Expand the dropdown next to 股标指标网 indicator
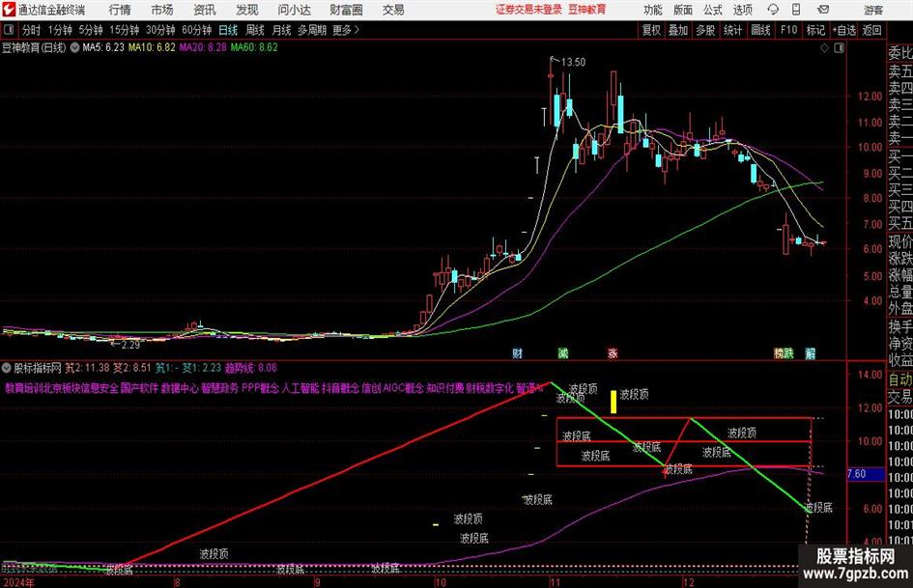This screenshot has height=588, width=913. 7,368
